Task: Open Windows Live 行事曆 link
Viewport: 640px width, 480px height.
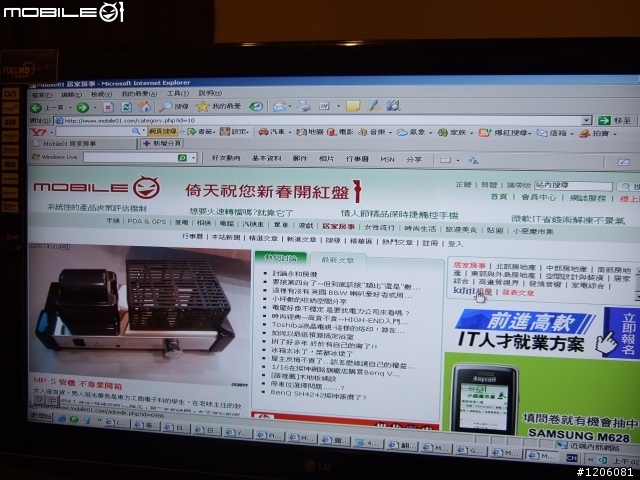Action: (357, 159)
